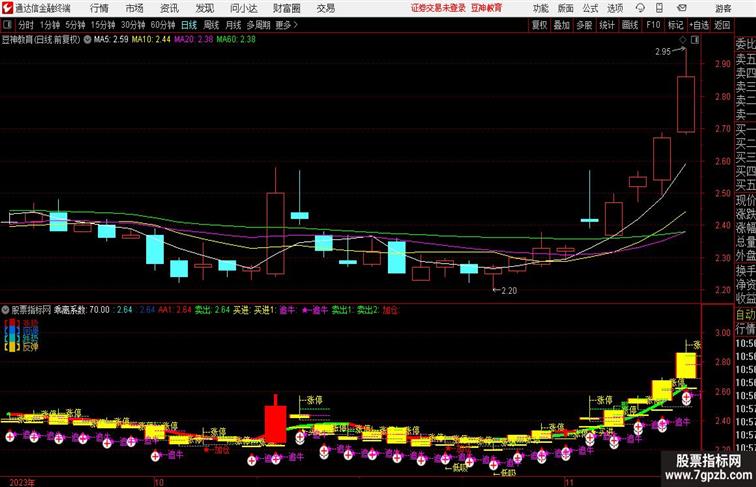The width and height of the screenshot is (756, 487).
Task: Click the 2.20 low price label
Action: pyautogui.click(x=509, y=291)
